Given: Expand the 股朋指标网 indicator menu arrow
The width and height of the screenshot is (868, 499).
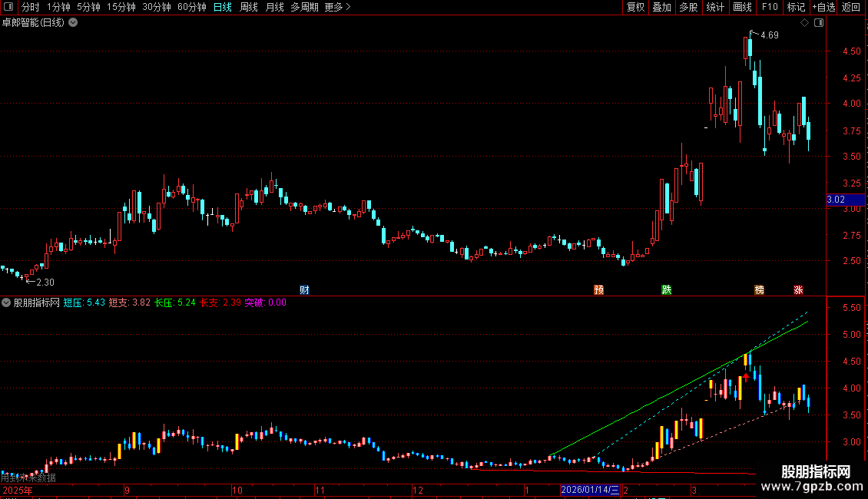Looking at the screenshot, I should pos(6,302).
